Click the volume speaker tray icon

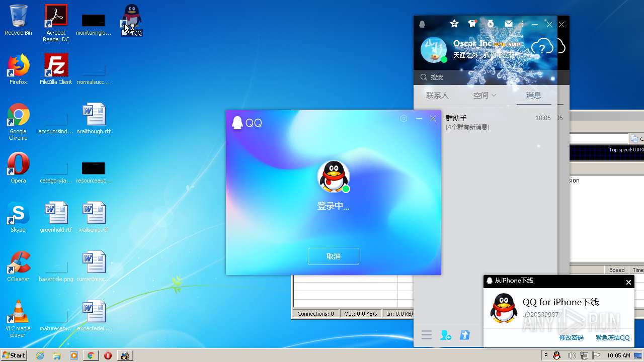pyautogui.click(x=572, y=355)
